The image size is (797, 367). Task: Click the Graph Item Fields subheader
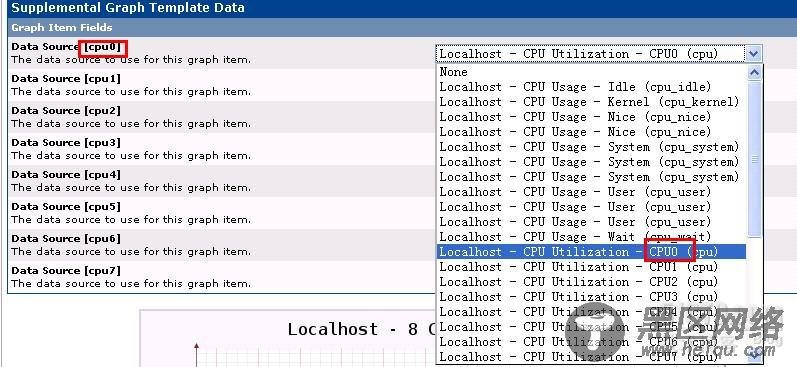(x=62, y=27)
